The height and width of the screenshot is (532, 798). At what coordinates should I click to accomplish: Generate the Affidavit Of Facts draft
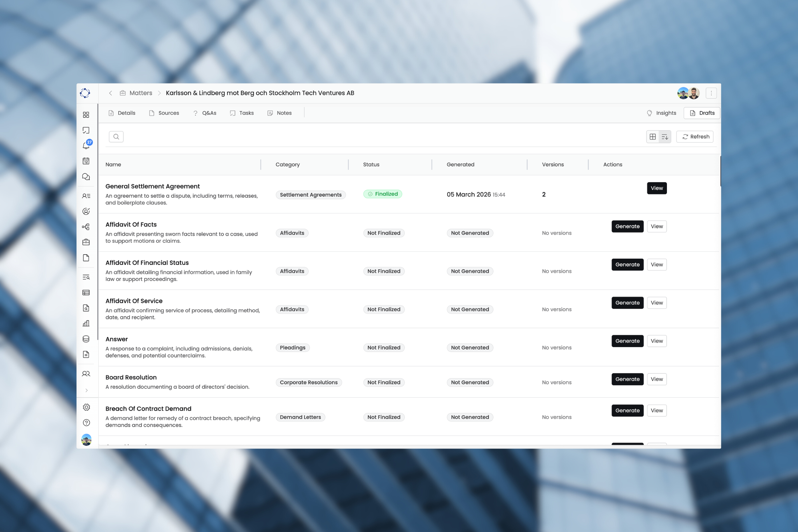(627, 226)
